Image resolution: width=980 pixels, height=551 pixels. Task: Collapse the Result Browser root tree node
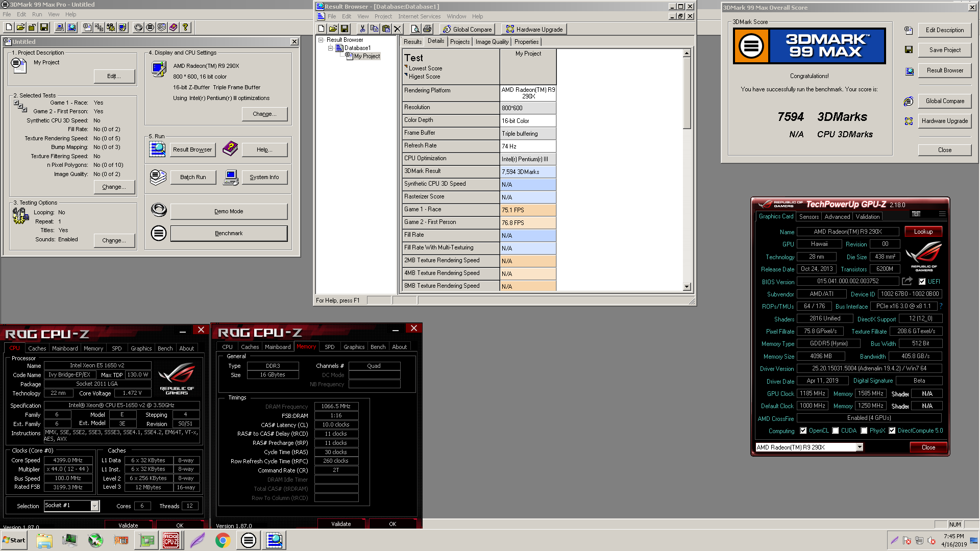pos(321,40)
